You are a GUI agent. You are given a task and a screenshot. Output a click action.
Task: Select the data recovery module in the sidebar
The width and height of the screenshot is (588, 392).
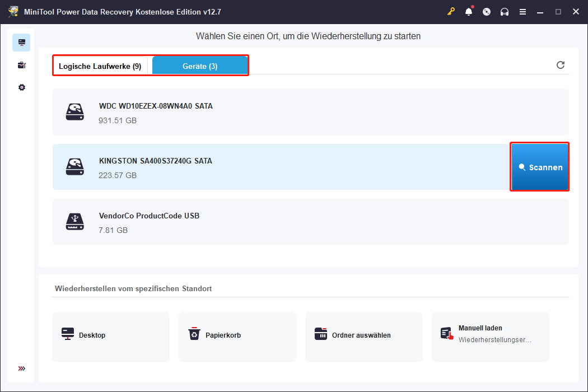pos(21,42)
